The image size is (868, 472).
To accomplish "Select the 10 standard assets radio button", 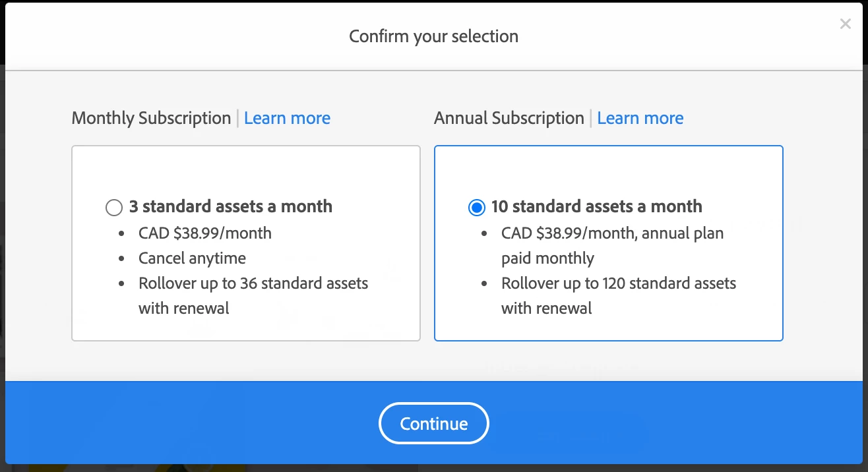I will tap(476, 208).
